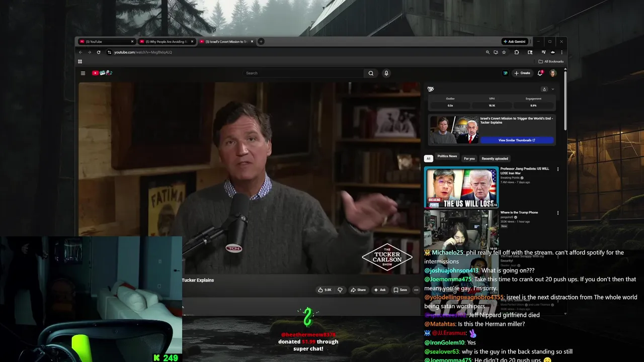Image resolution: width=644 pixels, height=362 pixels.
Task: Click the extension panel export icon
Action: click(x=544, y=89)
